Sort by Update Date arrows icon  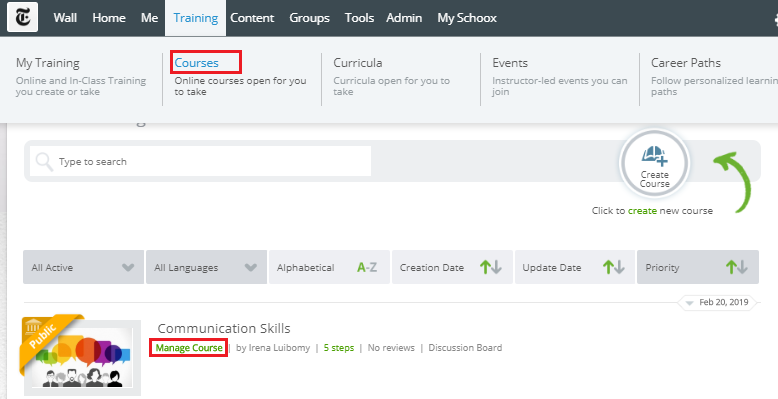point(613,267)
